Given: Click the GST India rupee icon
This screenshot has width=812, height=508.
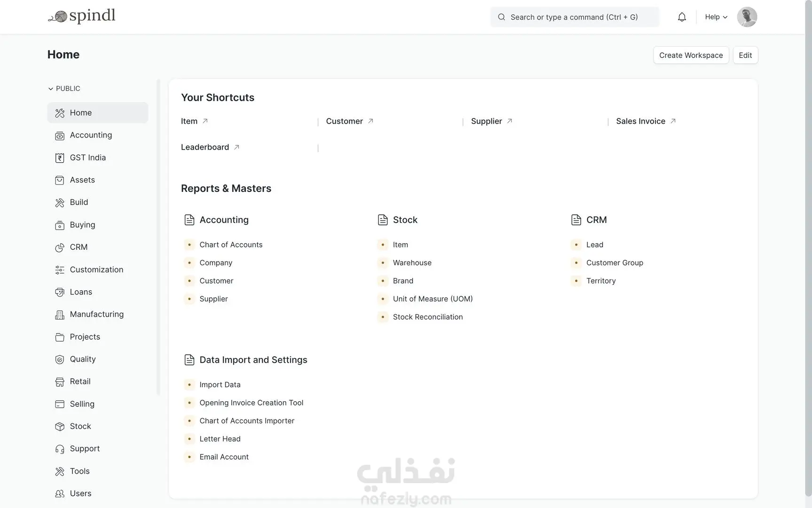Looking at the screenshot, I should click(x=60, y=158).
